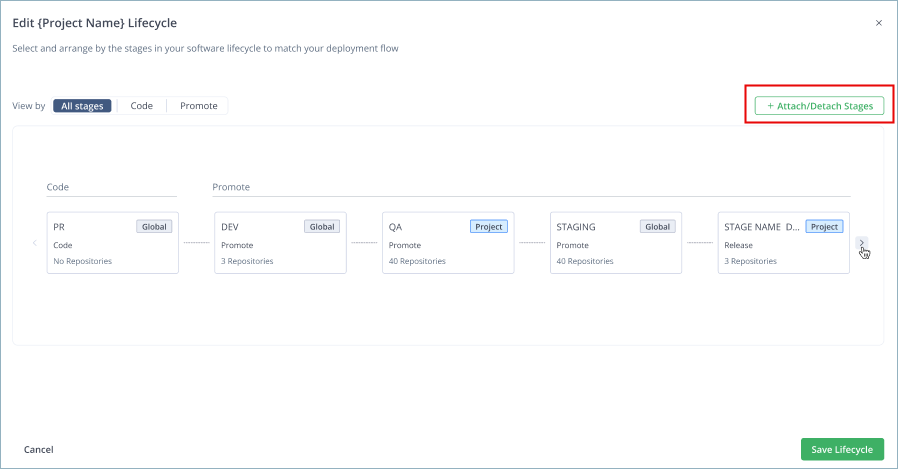Screen dimensions: 898x469
Task: Click the 'Release' label on last card
Action: pyautogui.click(x=738, y=245)
